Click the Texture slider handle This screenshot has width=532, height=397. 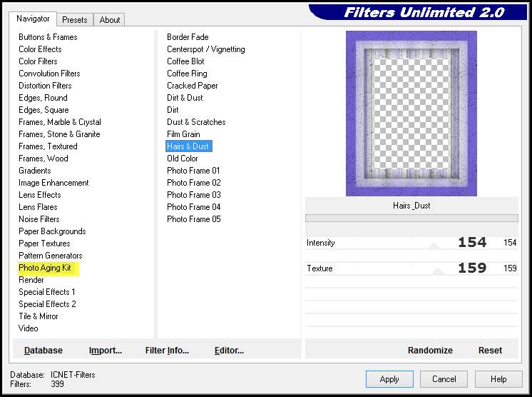click(x=438, y=271)
